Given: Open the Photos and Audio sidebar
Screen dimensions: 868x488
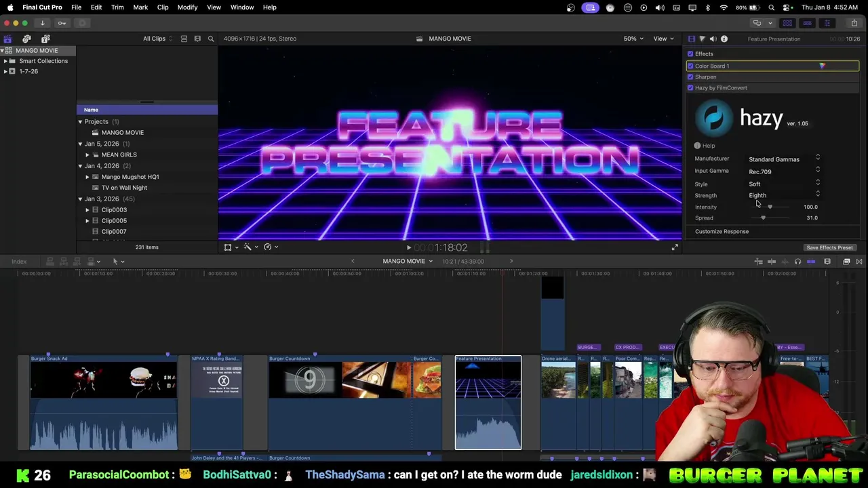Looking at the screenshot, I should 26,39.
